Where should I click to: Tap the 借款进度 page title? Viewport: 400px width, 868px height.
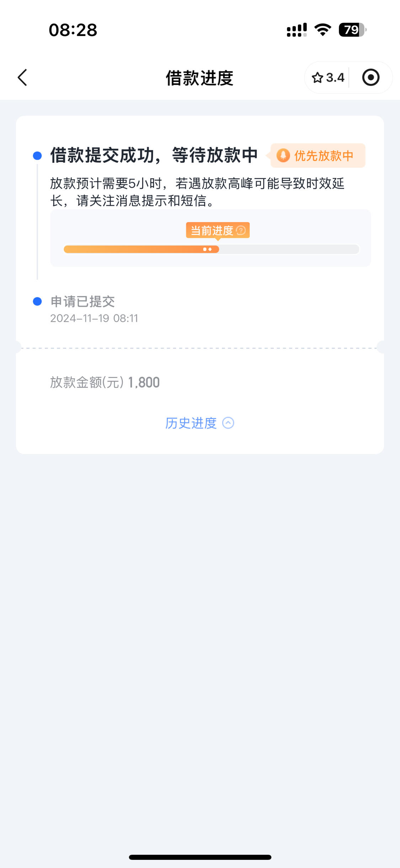pos(199,78)
